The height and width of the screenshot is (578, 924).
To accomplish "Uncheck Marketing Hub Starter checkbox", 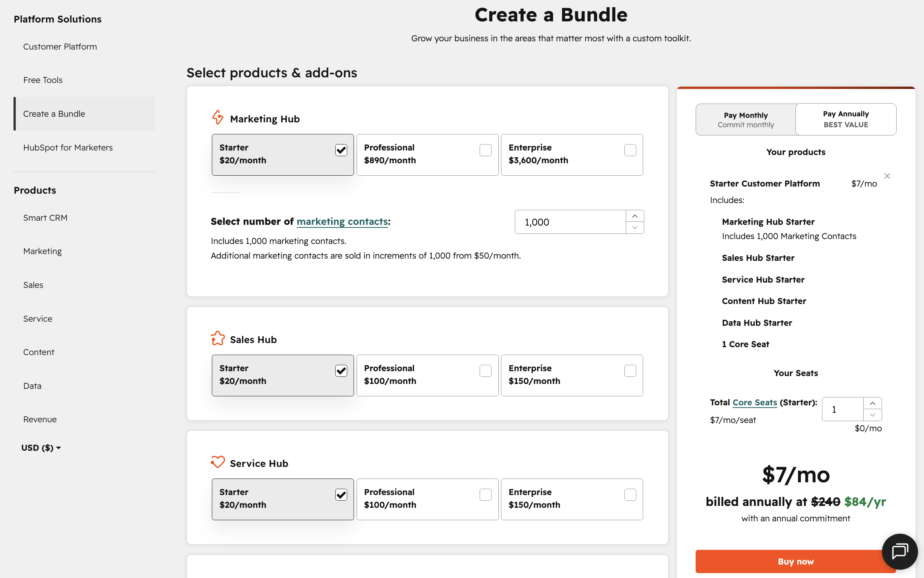I will 341,150.
